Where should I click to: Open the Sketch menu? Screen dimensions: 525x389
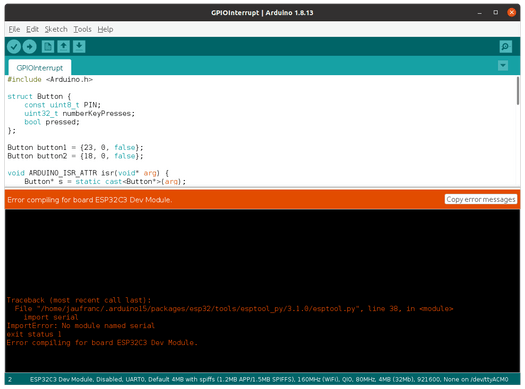coord(56,29)
